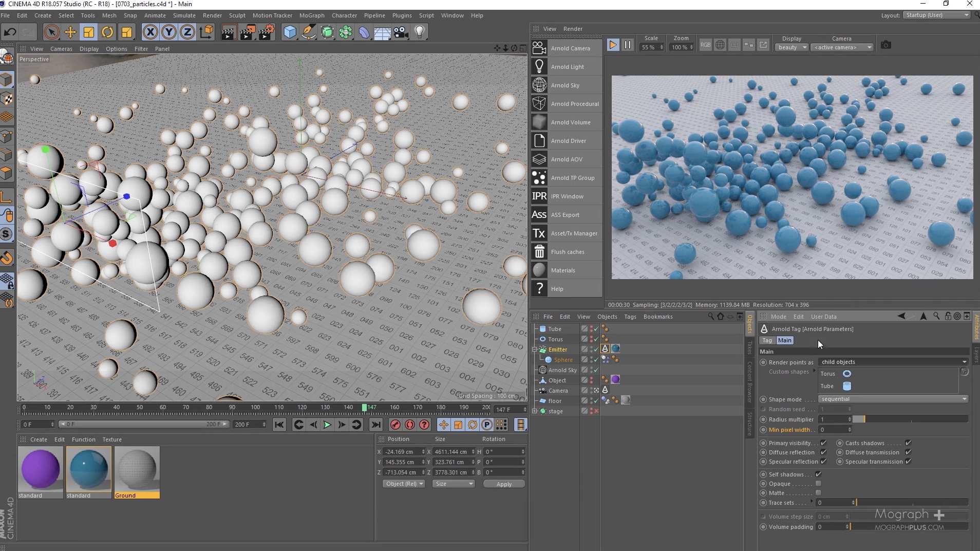Take a render snapshot with camera icon
This screenshot has width=980, height=551.
coord(885,45)
